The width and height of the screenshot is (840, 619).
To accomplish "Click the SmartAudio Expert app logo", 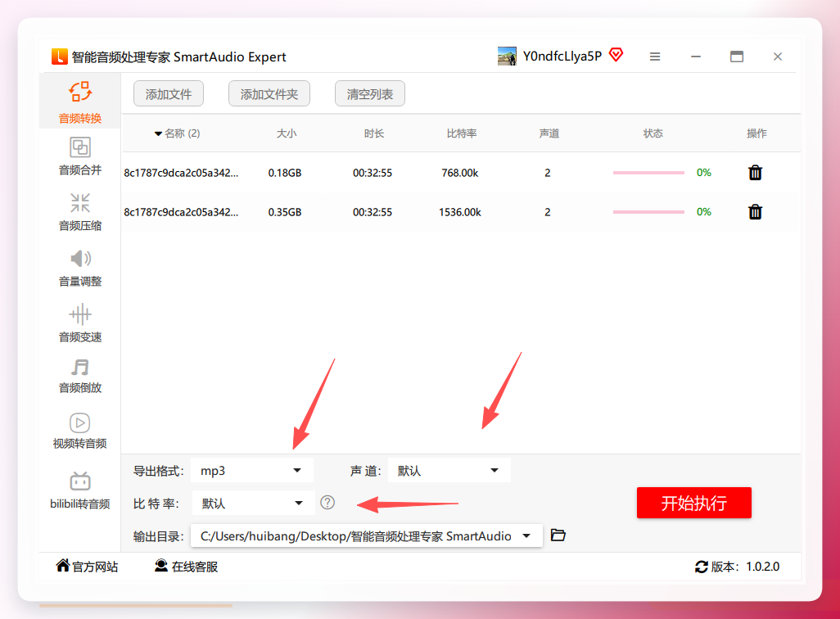I will click(x=60, y=56).
